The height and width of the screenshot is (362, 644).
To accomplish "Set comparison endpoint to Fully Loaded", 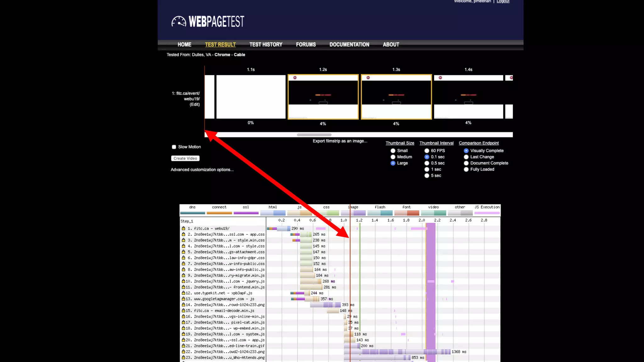I will [466, 169].
